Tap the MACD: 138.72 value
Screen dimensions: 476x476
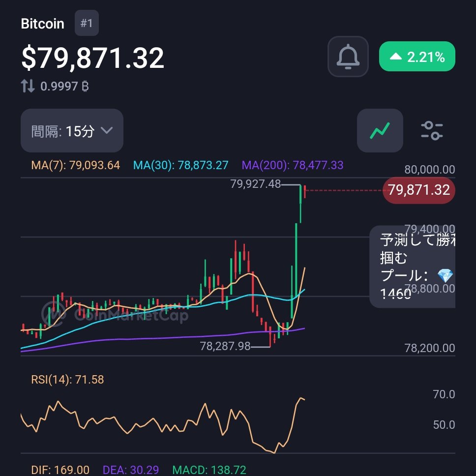pyautogui.click(x=209, y=470)
